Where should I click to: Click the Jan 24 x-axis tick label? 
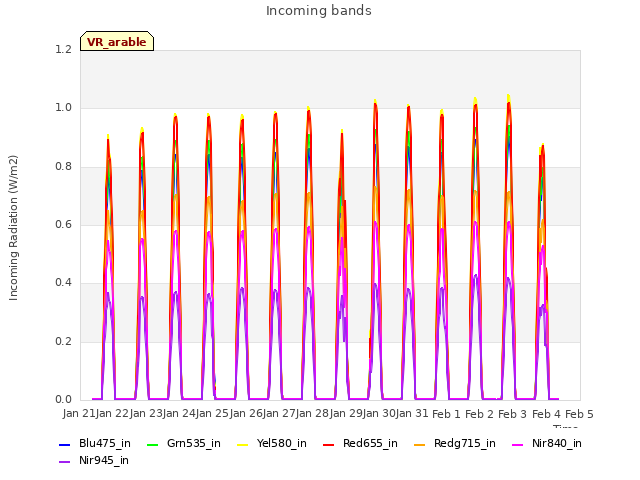(x=179, y=414)
